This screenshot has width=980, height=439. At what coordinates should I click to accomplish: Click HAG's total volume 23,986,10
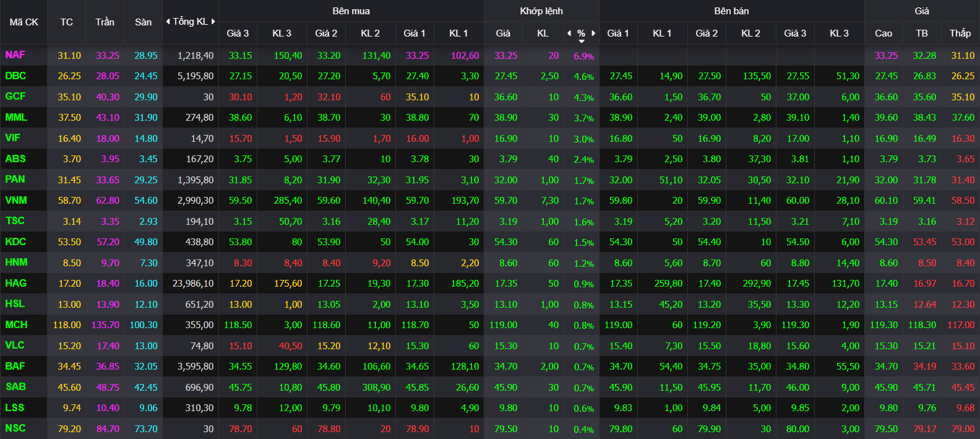[x=193, y=284]
